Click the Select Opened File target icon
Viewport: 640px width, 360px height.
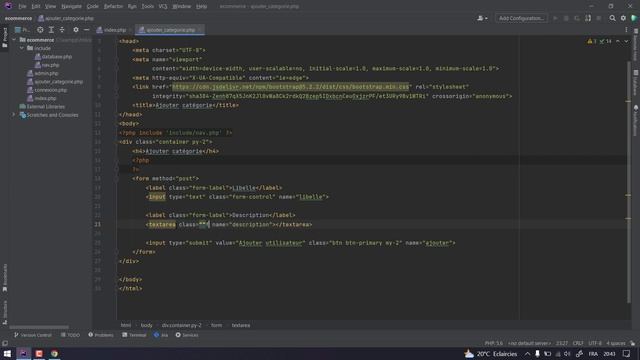click(40, 30)
